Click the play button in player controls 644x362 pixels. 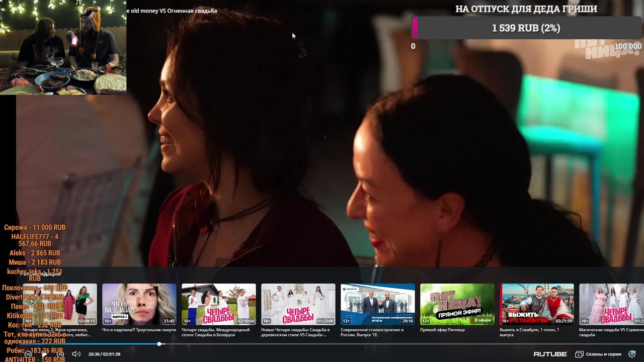pos(44,354)
